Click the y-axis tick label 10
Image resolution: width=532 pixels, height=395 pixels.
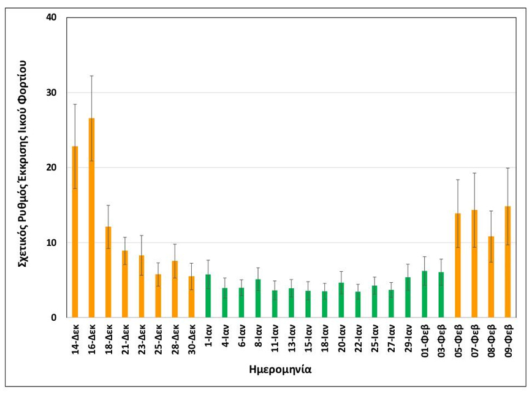pos(51,243)
